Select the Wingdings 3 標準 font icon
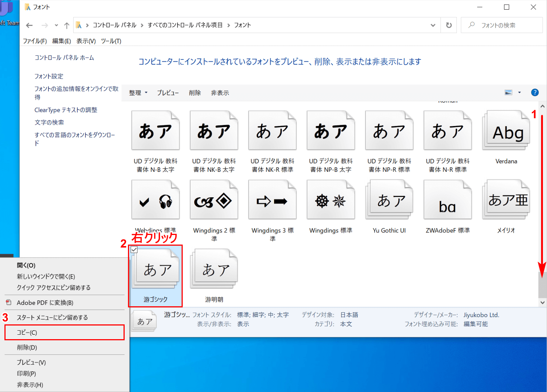Screen dimensions: 547x392 point(273,200)
